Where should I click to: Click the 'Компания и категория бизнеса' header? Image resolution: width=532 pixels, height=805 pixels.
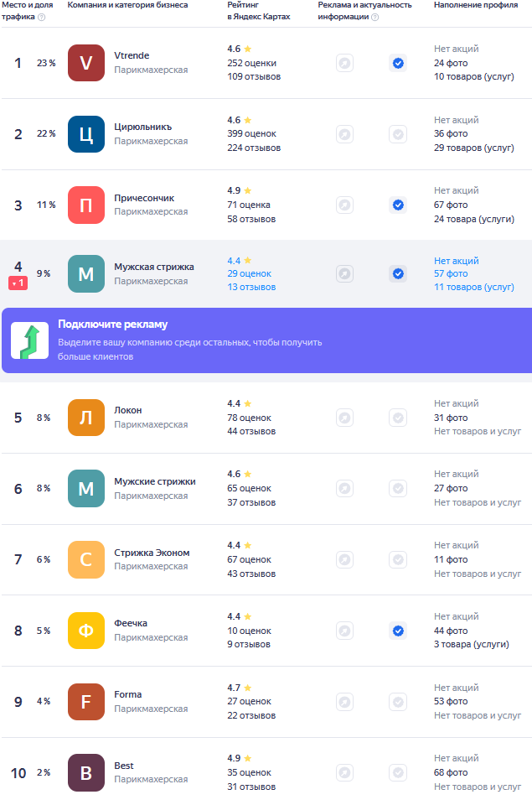point(127,5)
